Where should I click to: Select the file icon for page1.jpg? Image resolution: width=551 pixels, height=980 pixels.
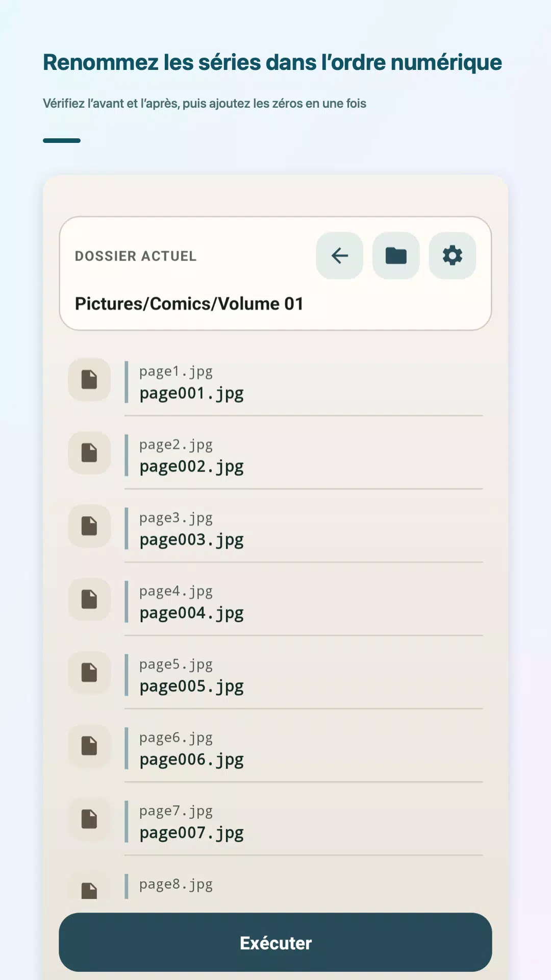(x=89, y=380)
